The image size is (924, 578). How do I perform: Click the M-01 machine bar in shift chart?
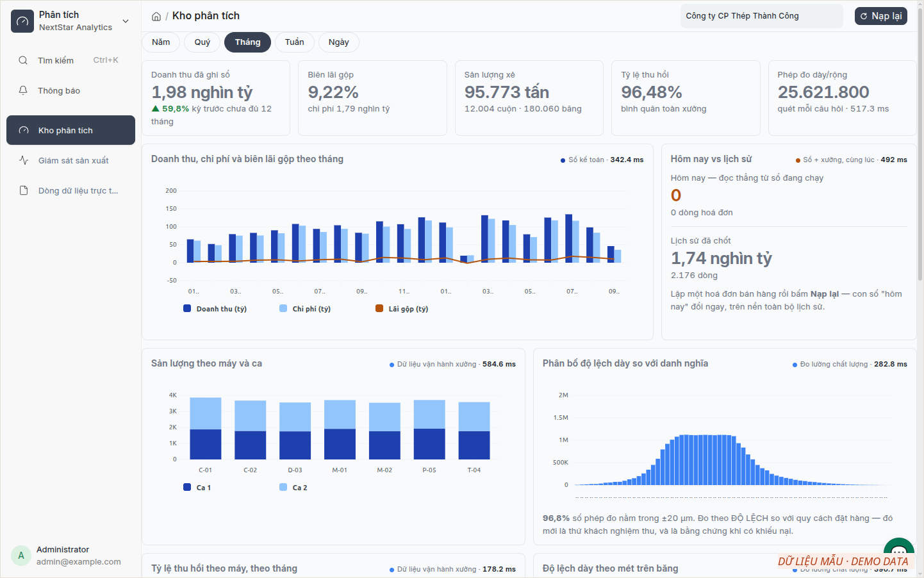point(340,429)
